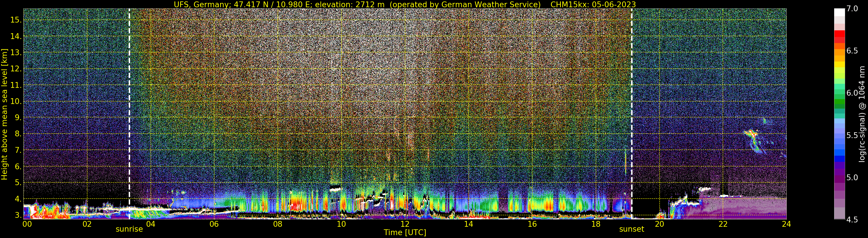Click the white segment at the colorbar top
Image resolution: width=868 pixels, height=238 pixels.
839,12
